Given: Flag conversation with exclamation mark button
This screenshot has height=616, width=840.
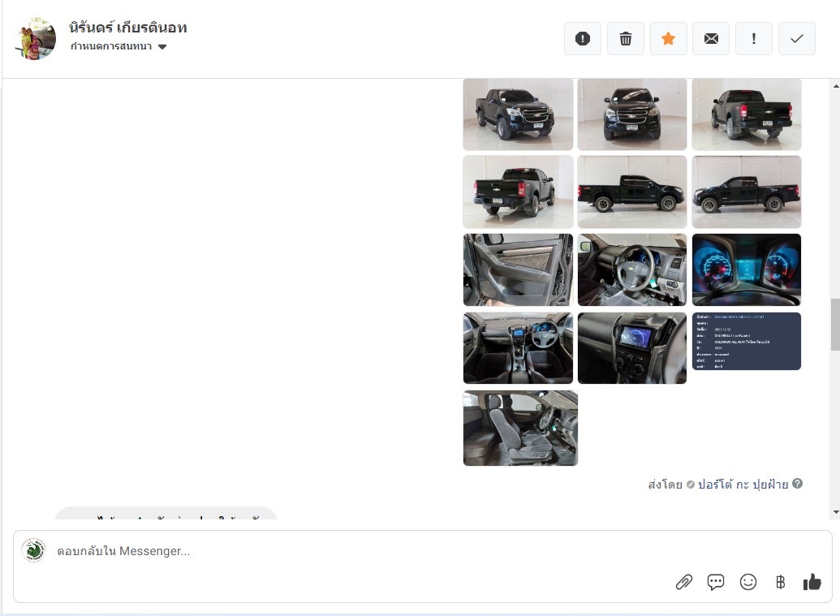Looking at the screenshot, I should coord(754,39).
